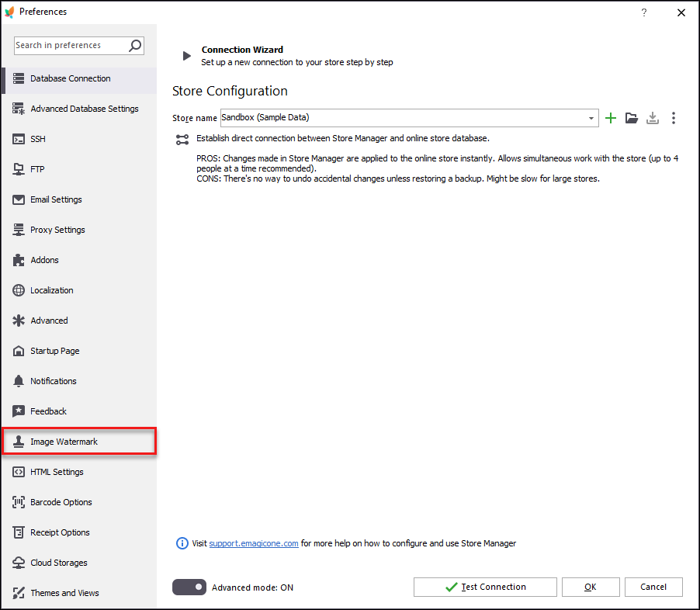Confirm with the OK button
The image size is (700, 610).
click(x=591, y=587)
